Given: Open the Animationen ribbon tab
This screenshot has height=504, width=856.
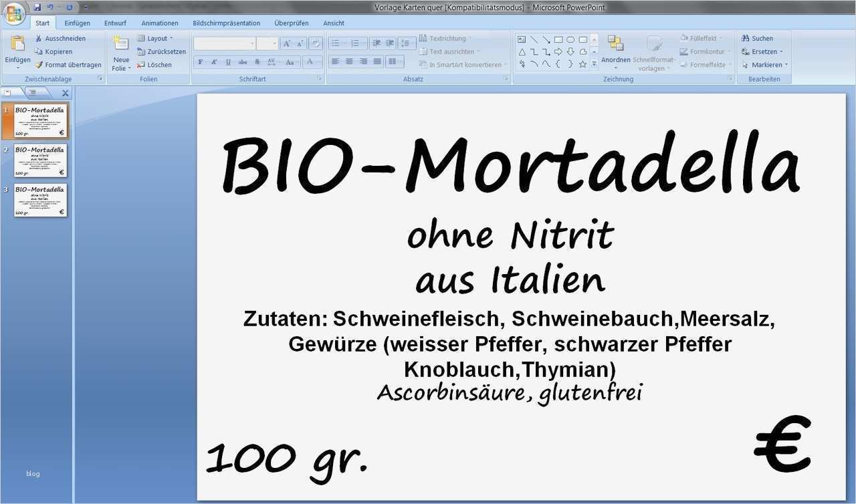Looking at the screenshot, I should [x=160, y=23].
